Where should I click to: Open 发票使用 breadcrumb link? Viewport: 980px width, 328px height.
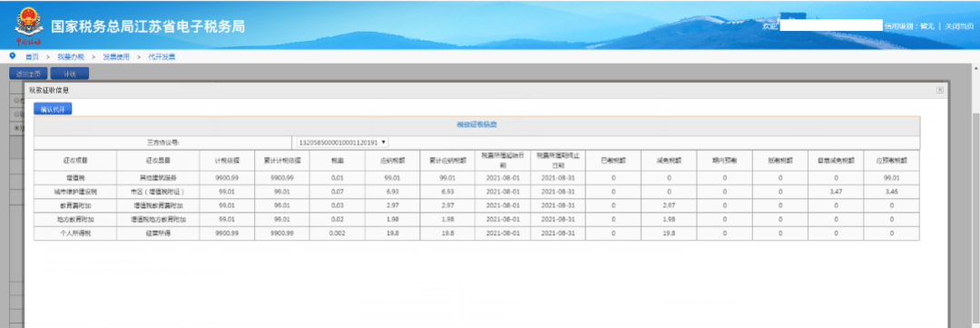[x=116, y=57]
